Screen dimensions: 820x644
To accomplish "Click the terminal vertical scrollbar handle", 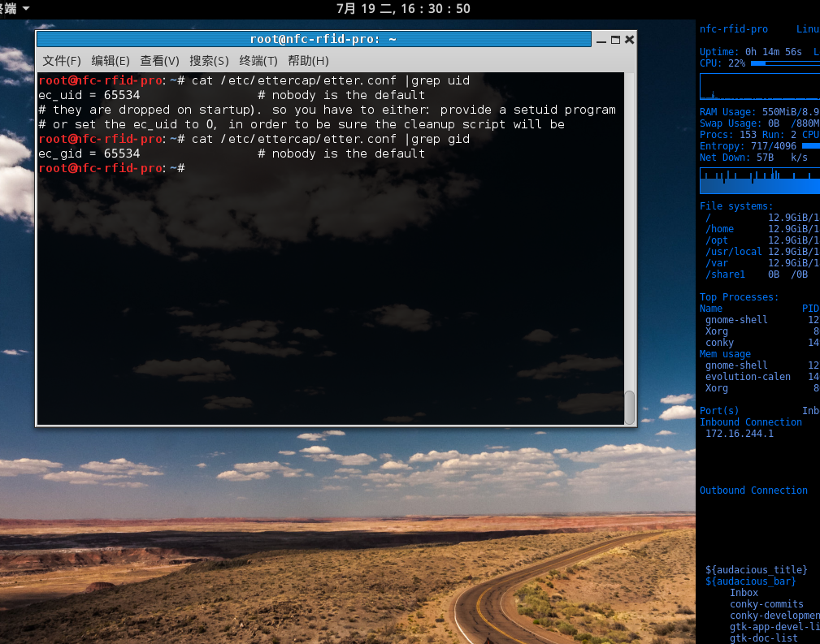I will pos(630,407).
